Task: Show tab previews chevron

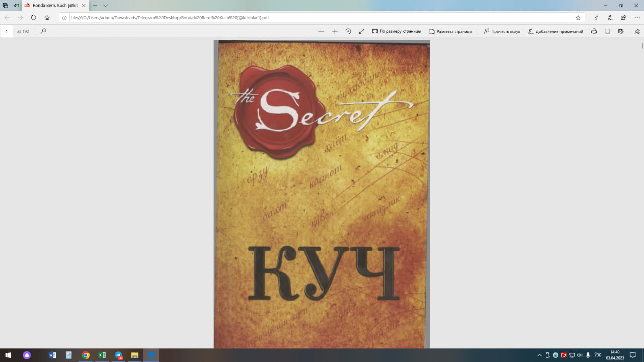Action: (105, 5)
